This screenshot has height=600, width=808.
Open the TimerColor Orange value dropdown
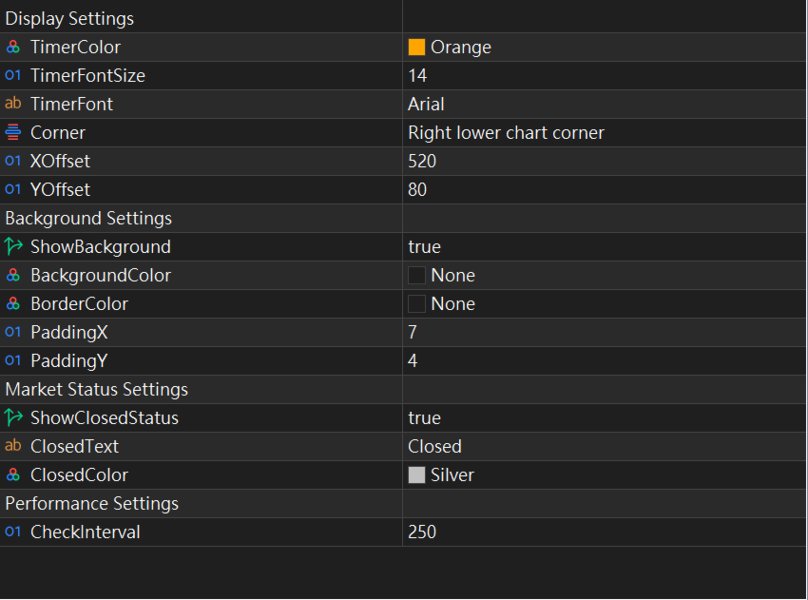[x=603, y=47]
